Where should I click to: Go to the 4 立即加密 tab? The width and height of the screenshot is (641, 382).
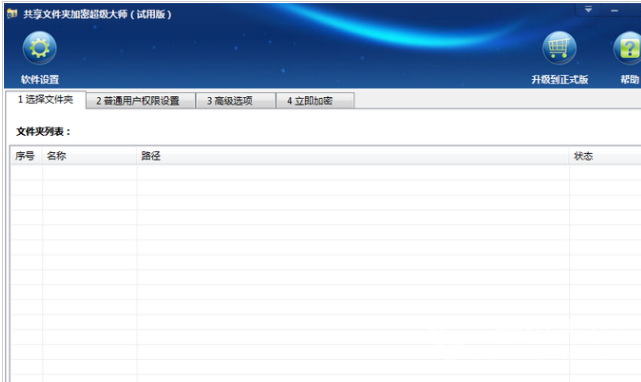coord(315,101)
